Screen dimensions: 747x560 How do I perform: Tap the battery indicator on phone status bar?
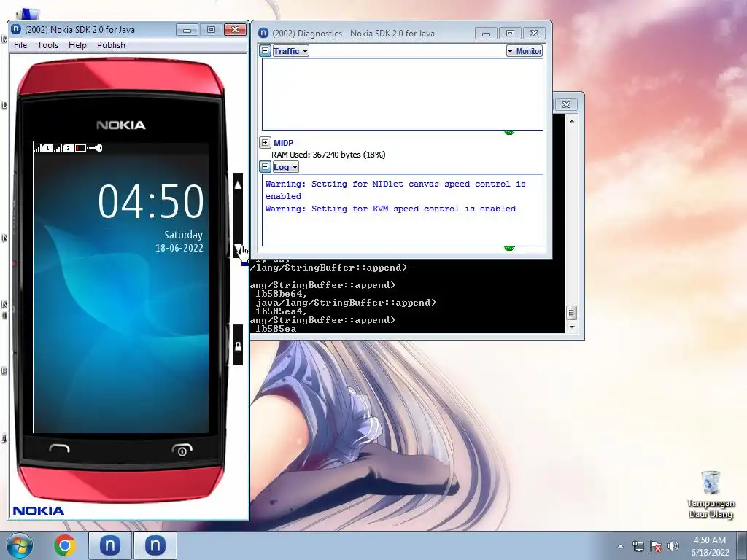click(81, 148)
